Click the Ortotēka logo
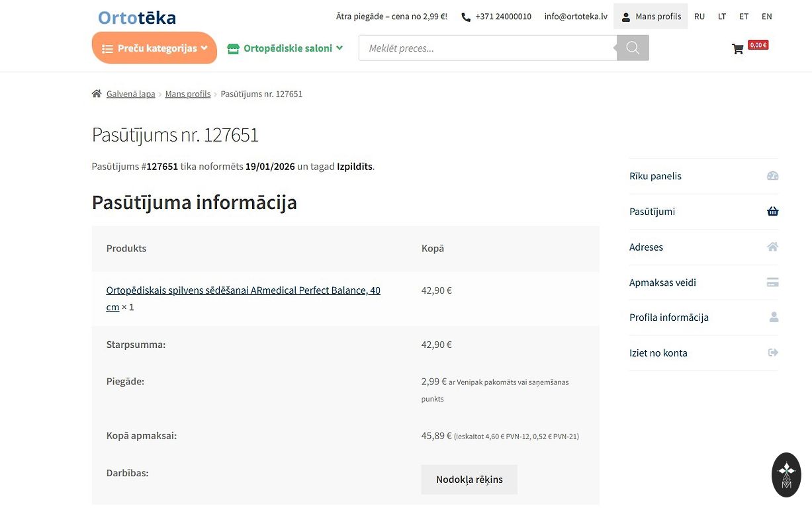The width and height of the screenshot is (812, 508). 137,17
